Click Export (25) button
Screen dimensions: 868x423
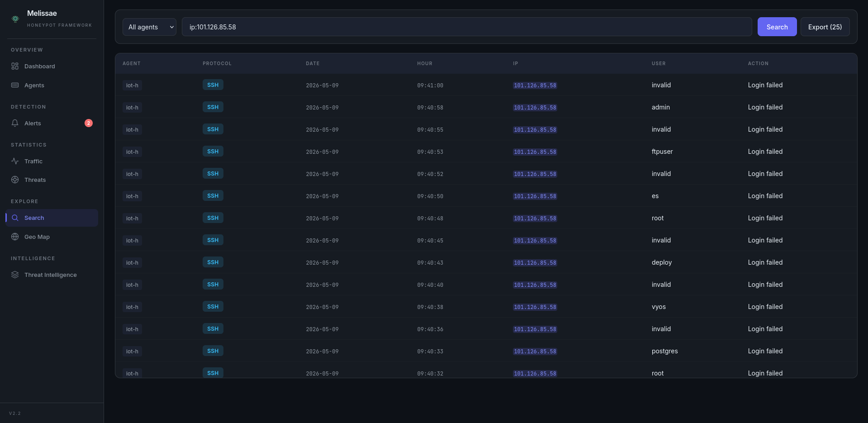pos(825,27)
